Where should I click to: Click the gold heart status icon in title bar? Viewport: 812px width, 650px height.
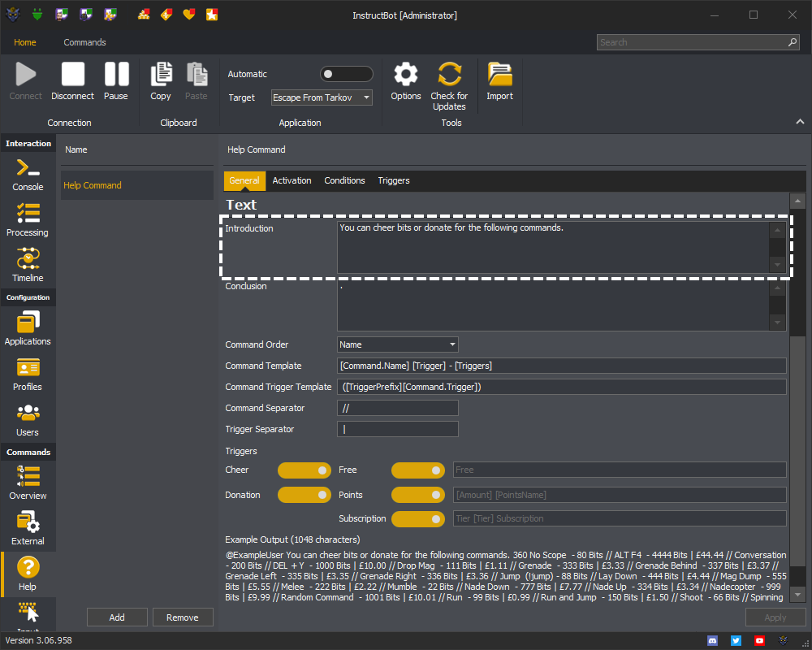click(189, 15)
